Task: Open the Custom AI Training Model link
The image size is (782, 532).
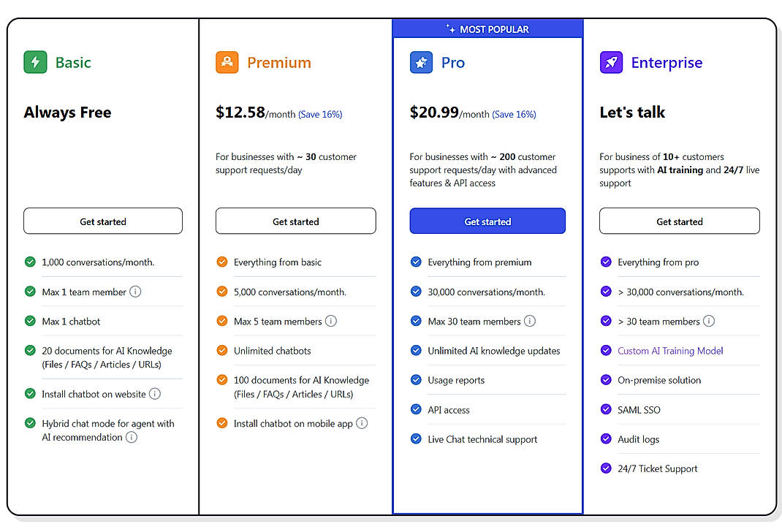Action: click(x=670, y=351)
